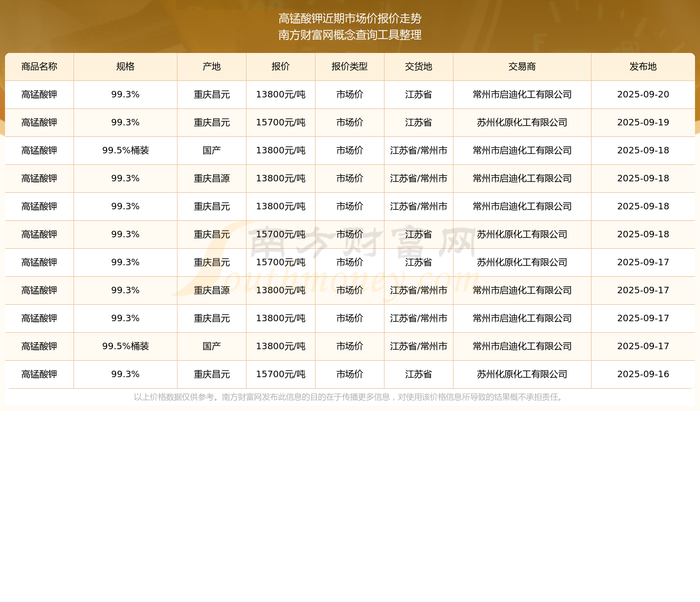Click the disclaimer text below the table
This screenshot has width=700, height=602.
point(350,397)
